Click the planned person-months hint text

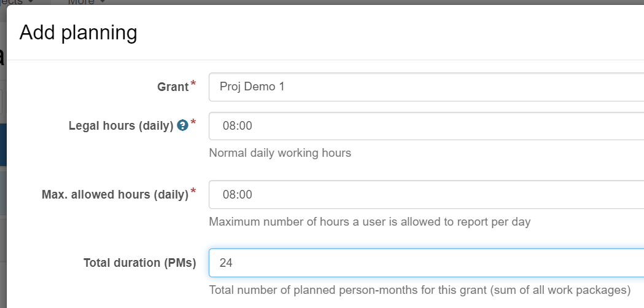420,290
